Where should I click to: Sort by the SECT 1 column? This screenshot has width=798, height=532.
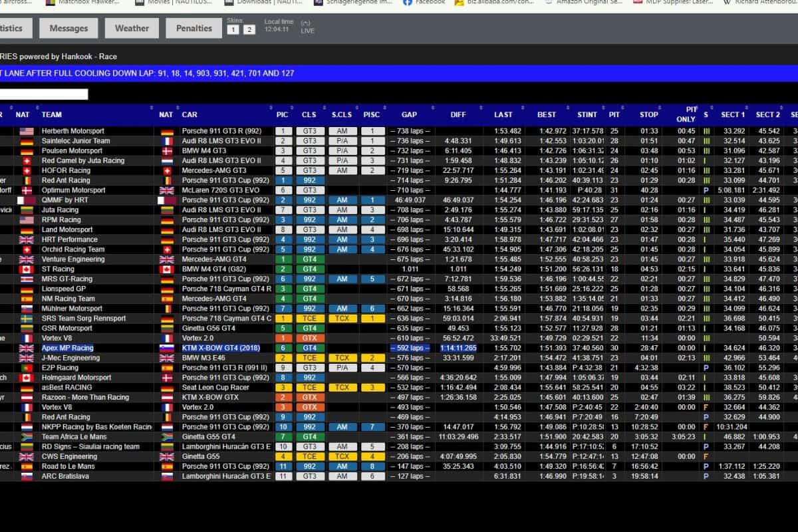733,114
